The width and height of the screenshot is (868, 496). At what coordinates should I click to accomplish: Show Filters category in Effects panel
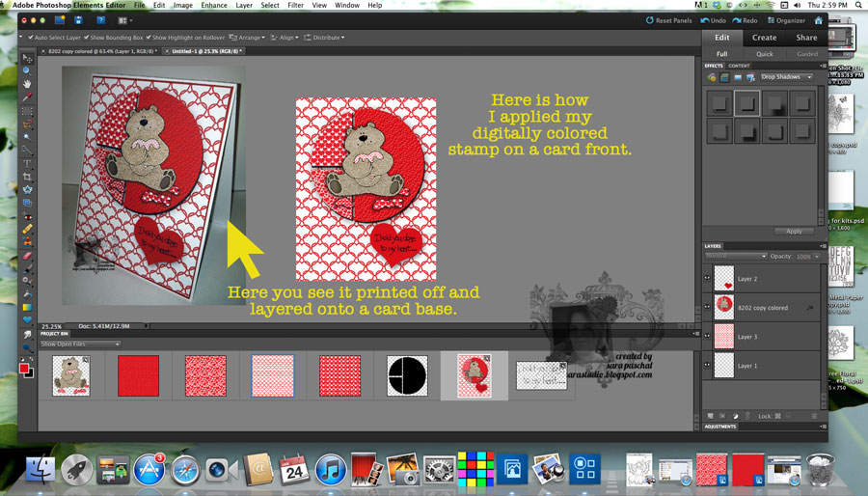(712, 77)
